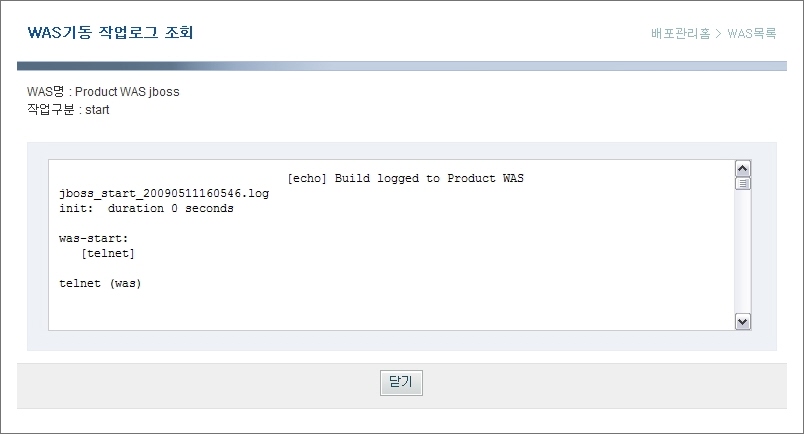The image size is (804, 434).
Task: Click the log scrollbar down arrow
Action: click(x=742, y=321)
